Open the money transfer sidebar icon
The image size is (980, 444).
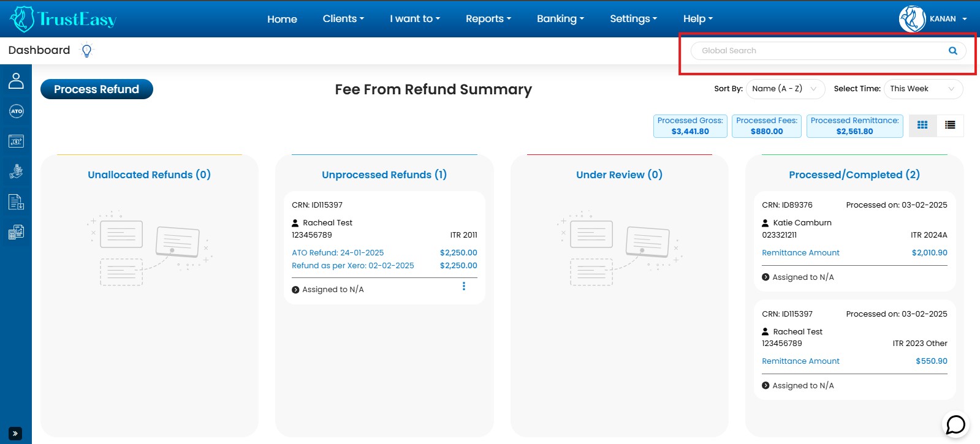[x=16, y=141]
